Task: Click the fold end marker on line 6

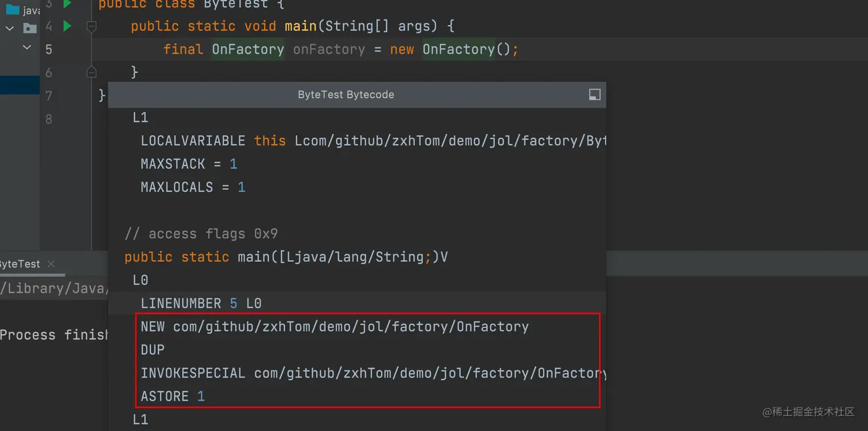Action: 91,72
